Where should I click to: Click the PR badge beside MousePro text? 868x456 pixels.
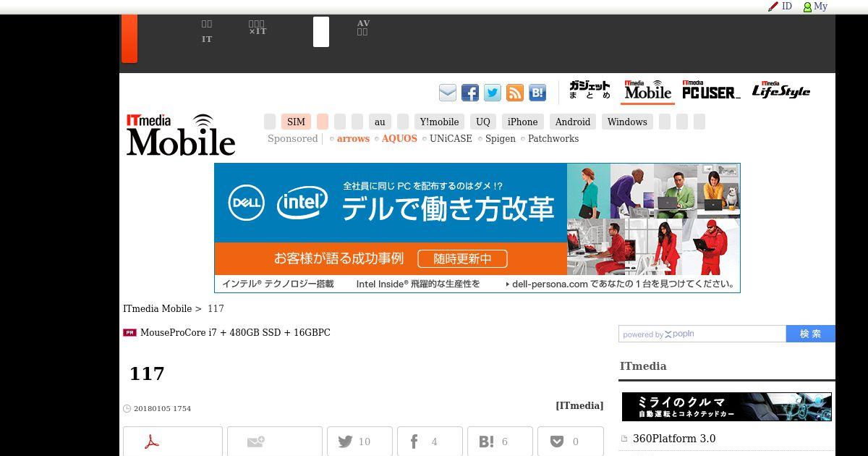coord(130,333)
